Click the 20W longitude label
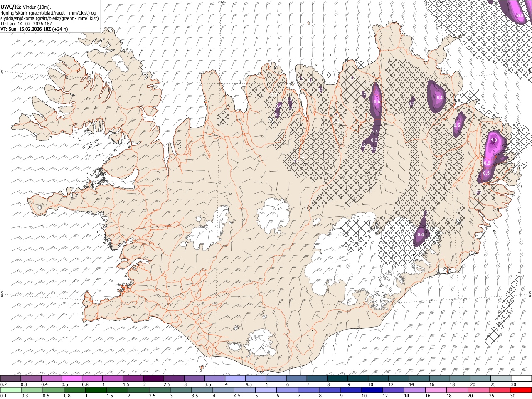This screenshot has height=399, width=532. pyautogui.click(x=221, y=2)
